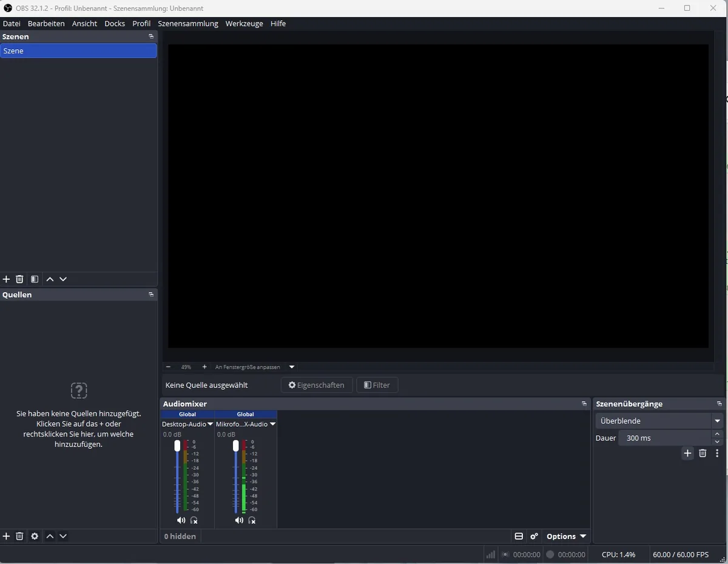
Task: Click the 60.00 / 60.00 FPS text
Action: tap(680, 554)
